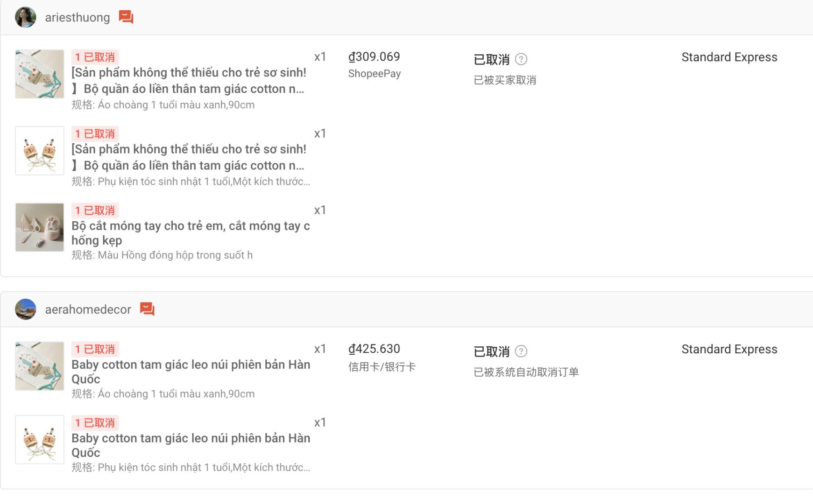
Task: Click help icon beside second 已取消 status
Action: 521,351
